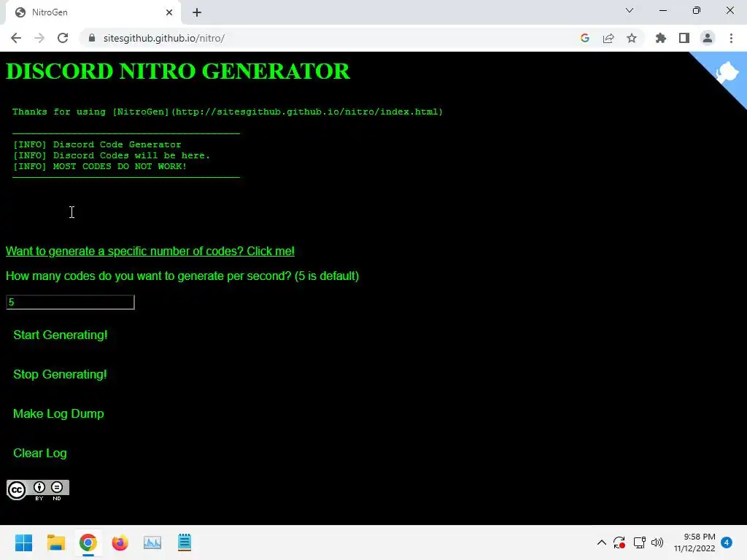Open the Google icon in the address bar
This screenshot has width=747, height=560.
[x=585, y=38]
